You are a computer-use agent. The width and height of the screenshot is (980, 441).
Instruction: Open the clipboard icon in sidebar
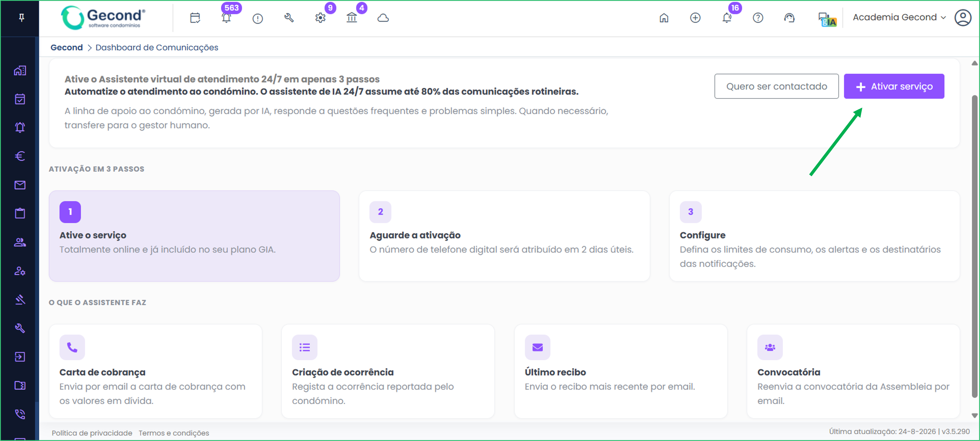tap(20, 213)
